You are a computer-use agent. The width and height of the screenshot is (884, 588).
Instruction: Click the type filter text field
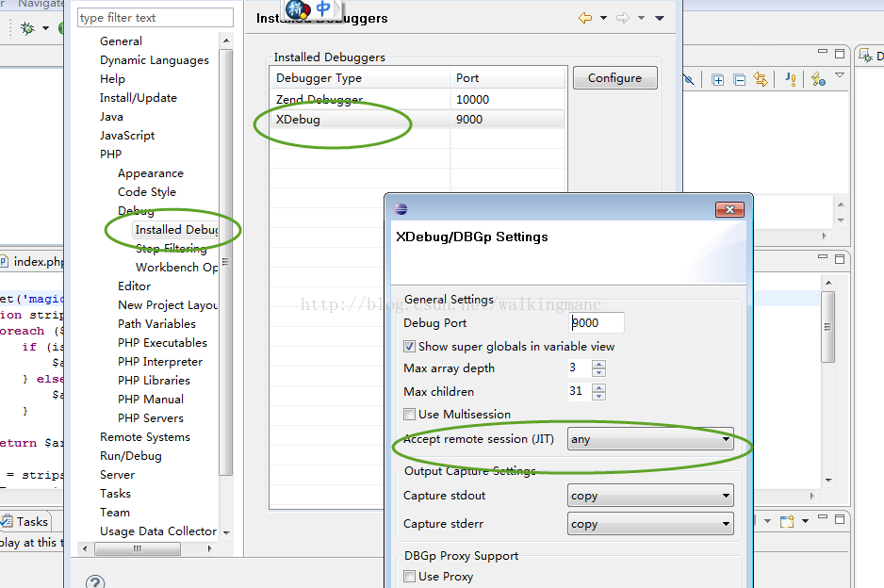pos(156,18)
